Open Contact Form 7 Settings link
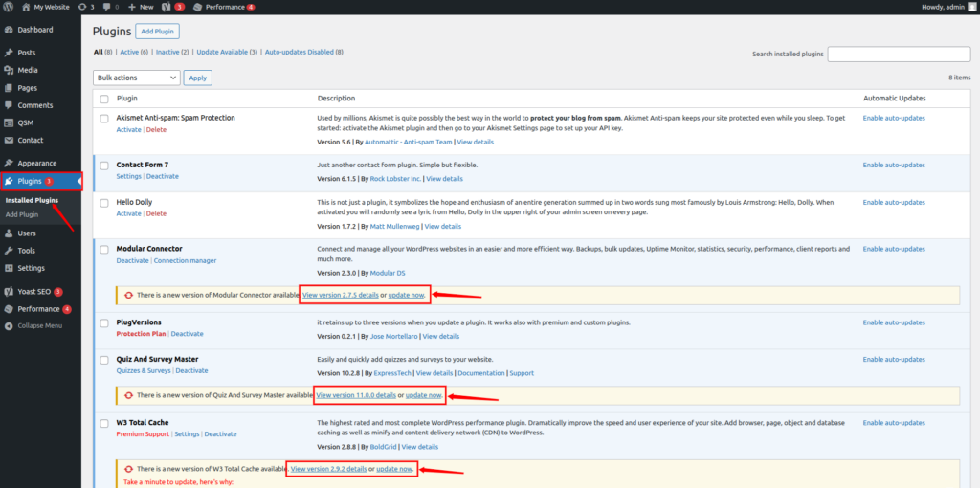 click(x=129, y=176)
